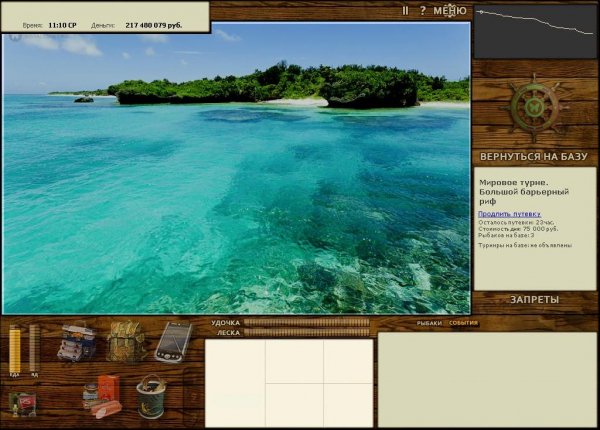
Task: Open the camouflage backpack
Action: pyautogui.click(x=126, y=341)
